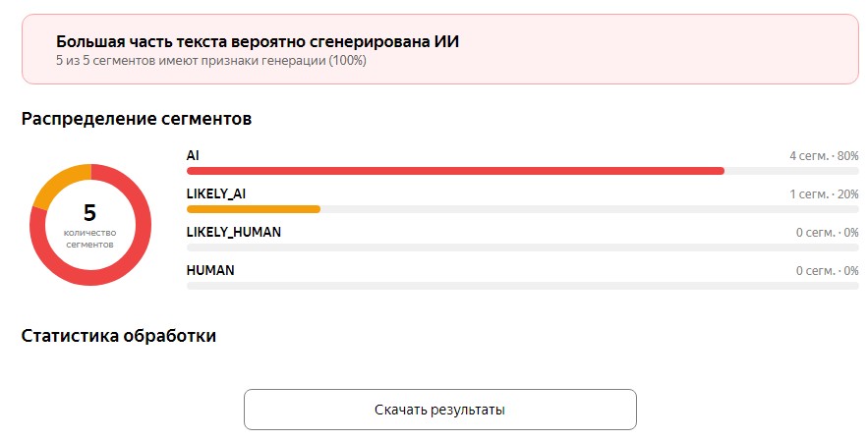Click the number 5 in donut center
This screenshot has width=868, height=440.
click(89, 212)
